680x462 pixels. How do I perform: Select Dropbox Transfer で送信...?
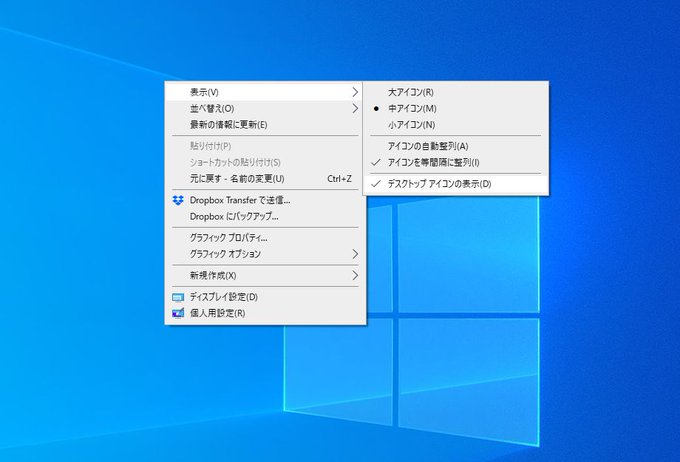click(265, 200)
